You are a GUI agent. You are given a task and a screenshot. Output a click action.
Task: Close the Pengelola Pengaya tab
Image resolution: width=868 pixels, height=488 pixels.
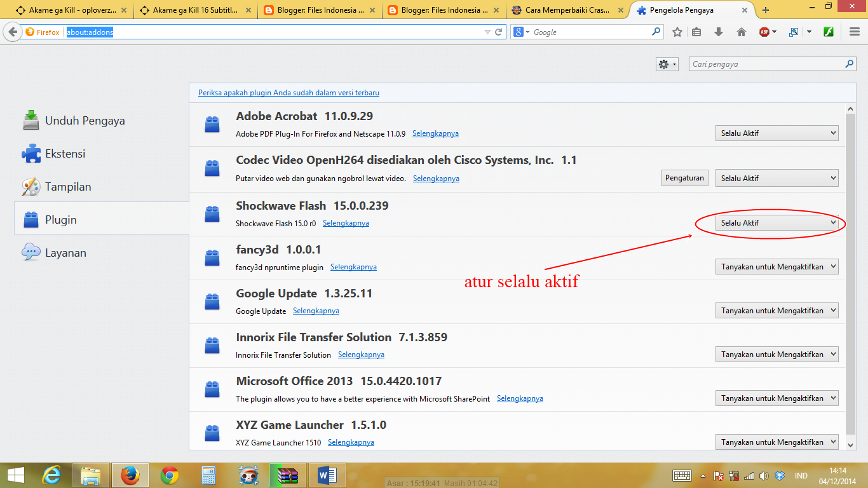[x=746, y=10]
